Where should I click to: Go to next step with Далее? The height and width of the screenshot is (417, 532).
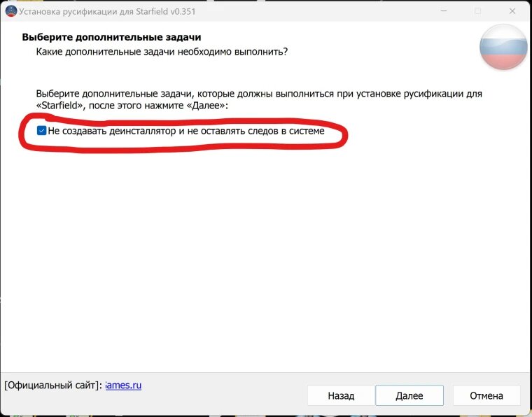pyautogui.click(x=409, y=395)
